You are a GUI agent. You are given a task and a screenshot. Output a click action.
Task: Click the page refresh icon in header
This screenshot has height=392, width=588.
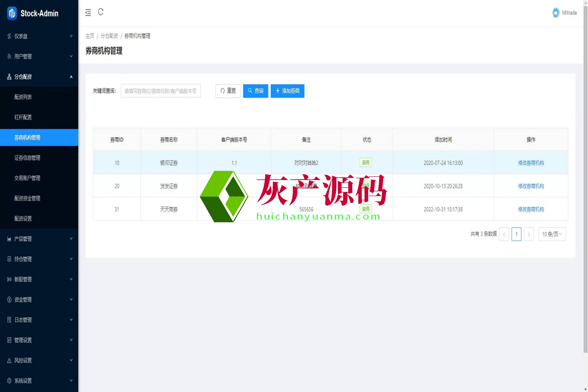(101, 12)
